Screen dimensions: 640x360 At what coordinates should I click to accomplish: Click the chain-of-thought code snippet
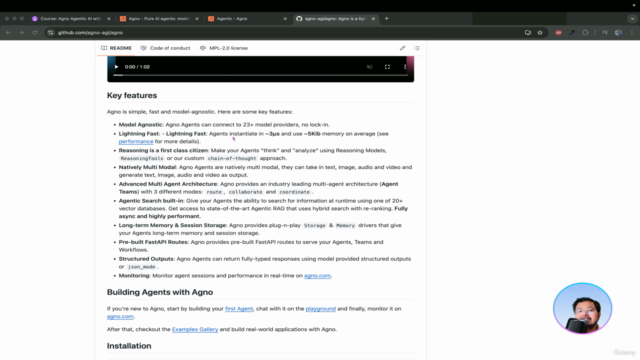pos(232,158)
